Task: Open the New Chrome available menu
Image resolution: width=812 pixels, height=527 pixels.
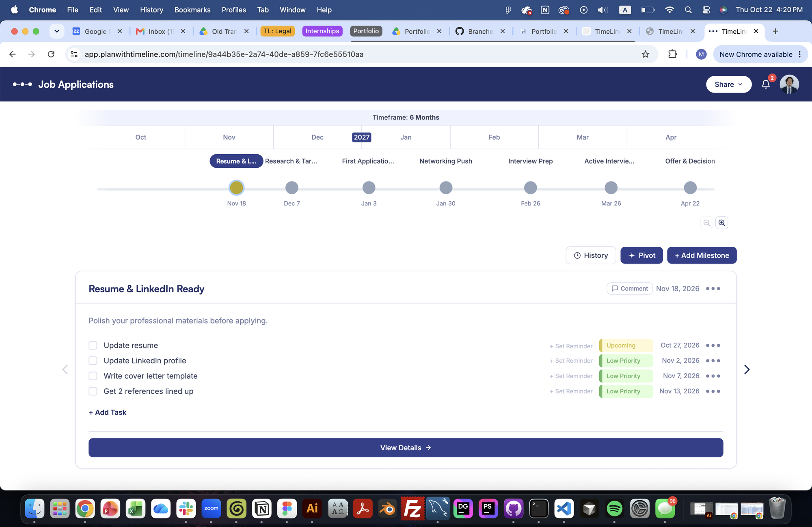Action: (x=760, y=54)
